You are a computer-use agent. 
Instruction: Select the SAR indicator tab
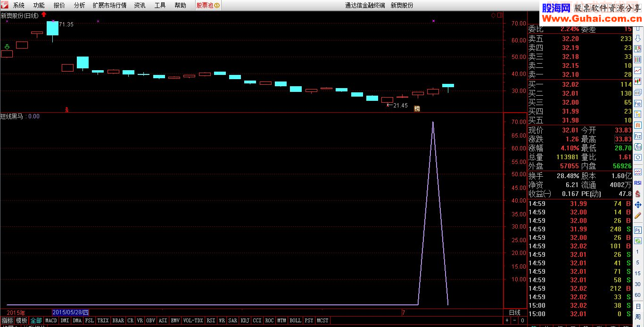(232, 320)
